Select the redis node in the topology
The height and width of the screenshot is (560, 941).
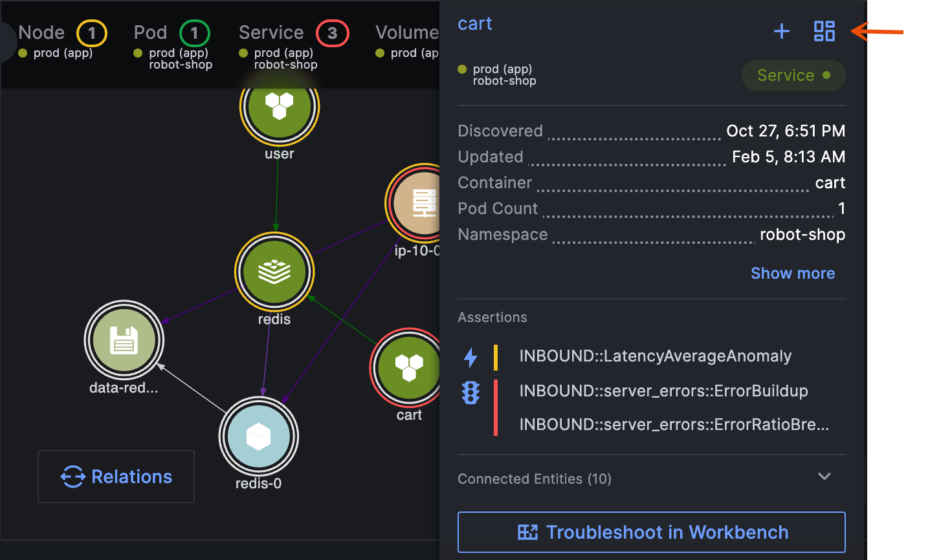tap(274, 272)
